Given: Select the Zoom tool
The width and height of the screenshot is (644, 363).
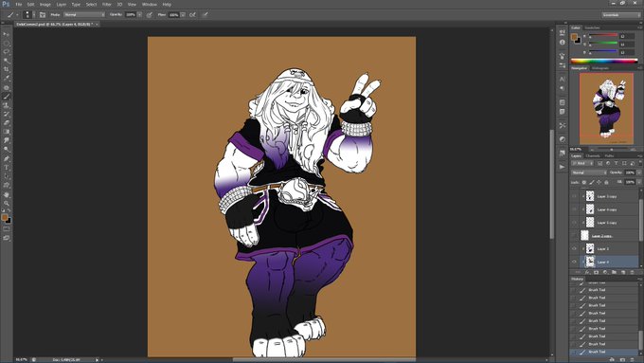Looking at the screenshot, I should click(7, 203).
